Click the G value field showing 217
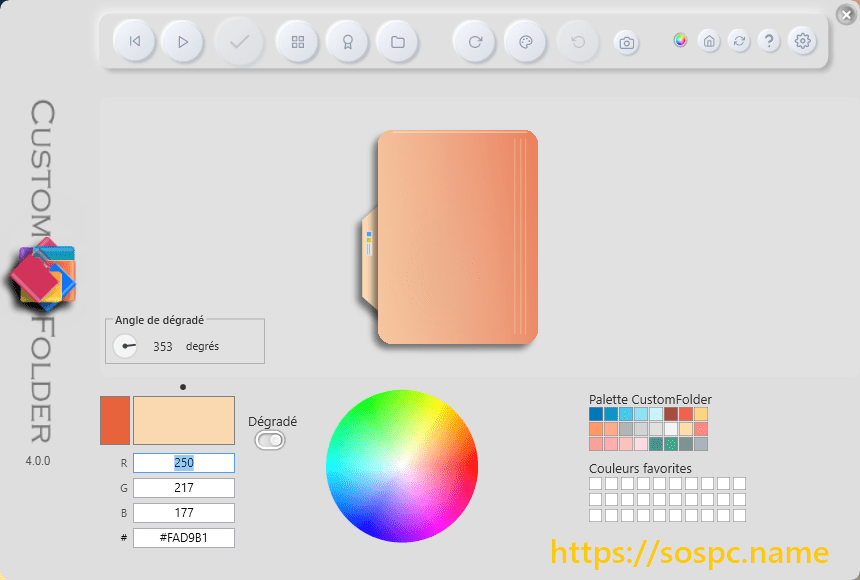 (x=184, y=488)
